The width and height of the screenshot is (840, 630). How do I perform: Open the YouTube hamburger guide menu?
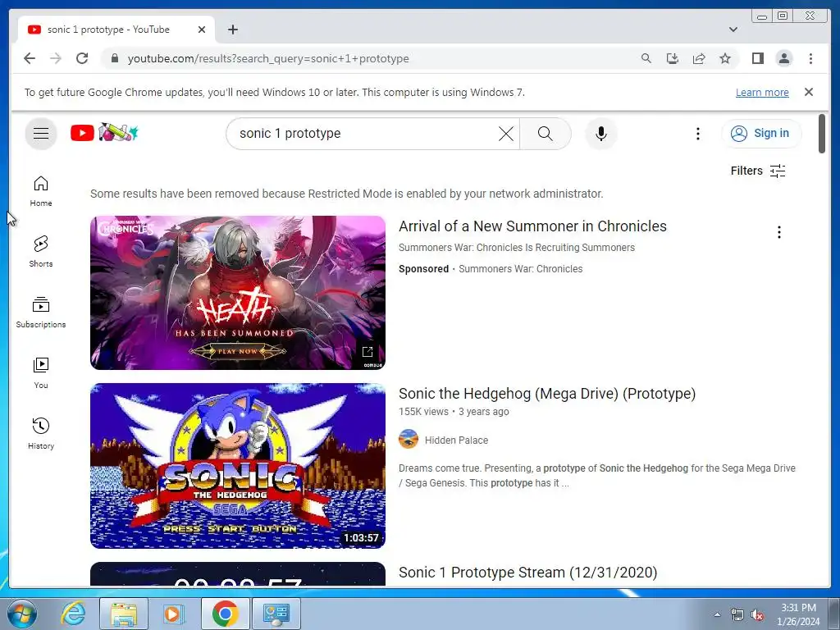tap(41, 134)
